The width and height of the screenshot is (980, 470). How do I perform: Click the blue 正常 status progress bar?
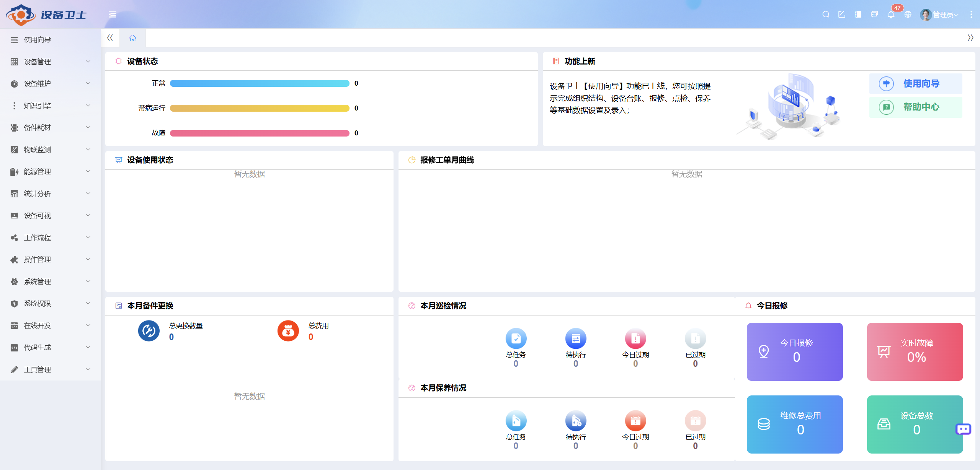[x=260, y=83]
